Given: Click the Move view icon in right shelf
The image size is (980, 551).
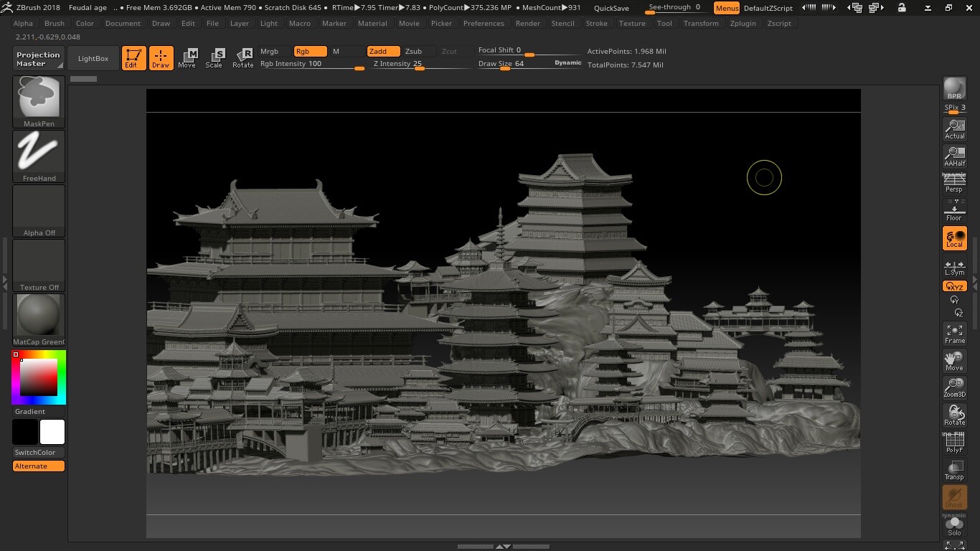Looking at the screenshot, I should coord(954,361).
